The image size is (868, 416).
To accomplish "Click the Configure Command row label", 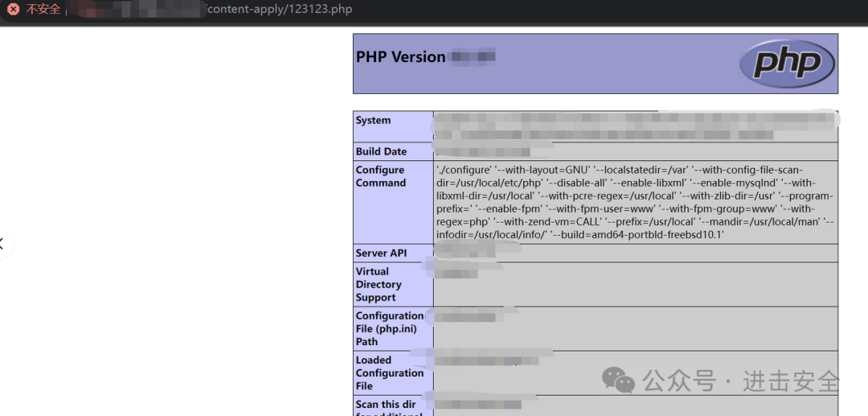I will 381,176.
